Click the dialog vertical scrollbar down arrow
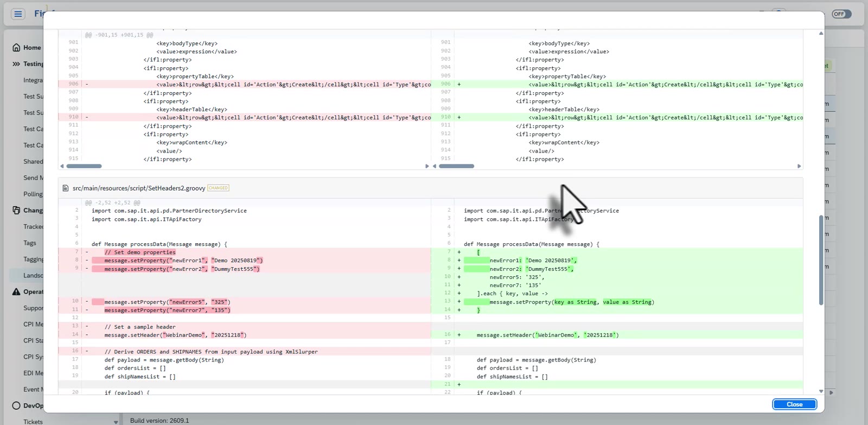Viewport: 868px width, 425px height. (821, 391)
